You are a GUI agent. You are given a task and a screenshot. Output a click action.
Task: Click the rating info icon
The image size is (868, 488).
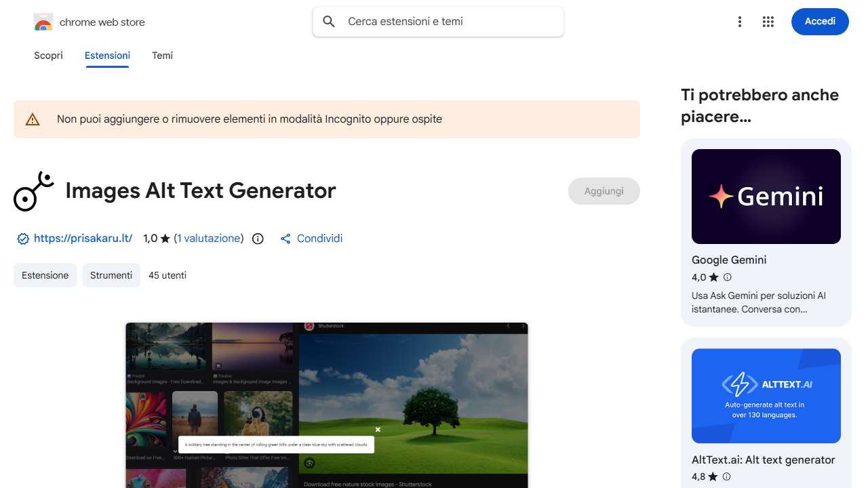point(258,239)
